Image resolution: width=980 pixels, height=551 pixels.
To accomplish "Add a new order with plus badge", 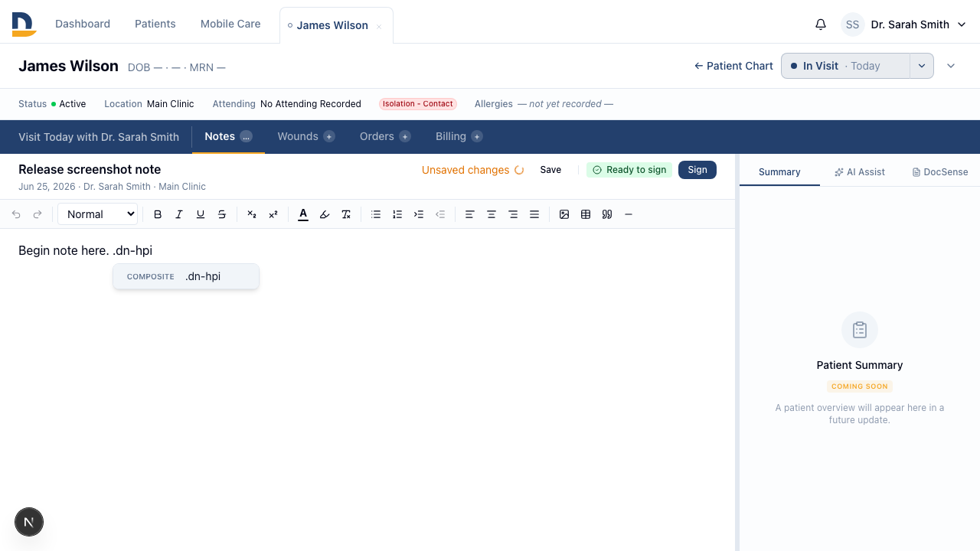I will tap(405, 136).
